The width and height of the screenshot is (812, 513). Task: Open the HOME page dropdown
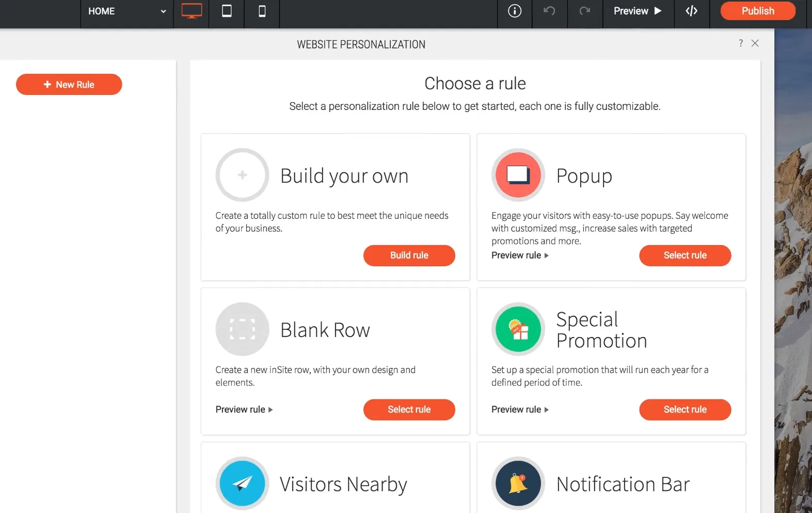(126, 11)
